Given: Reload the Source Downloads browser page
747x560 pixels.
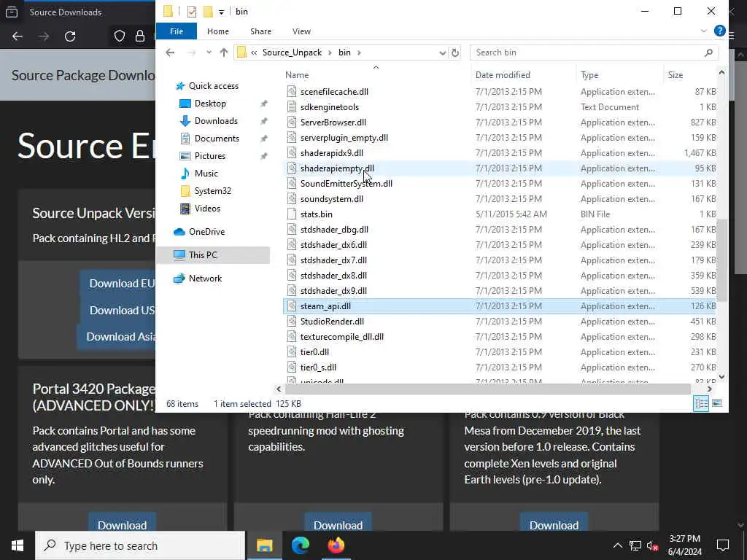Looking at the screenshot, I should click(x=70, y=36).
